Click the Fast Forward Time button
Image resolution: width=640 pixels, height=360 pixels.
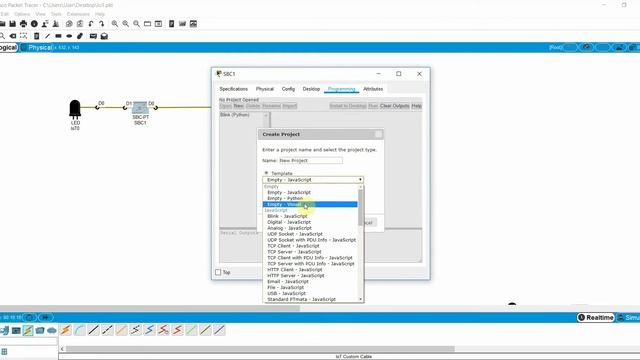(45, 317)
